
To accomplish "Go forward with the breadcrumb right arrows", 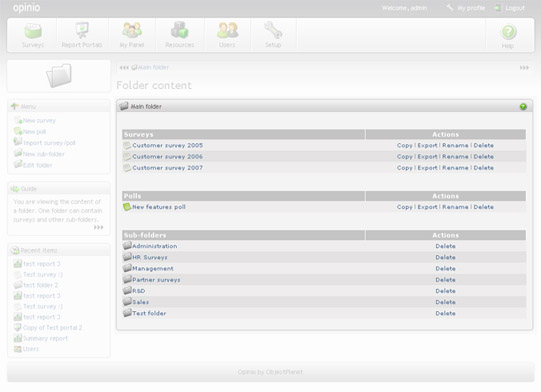I will pyautogui.click(x=524, y=68).
